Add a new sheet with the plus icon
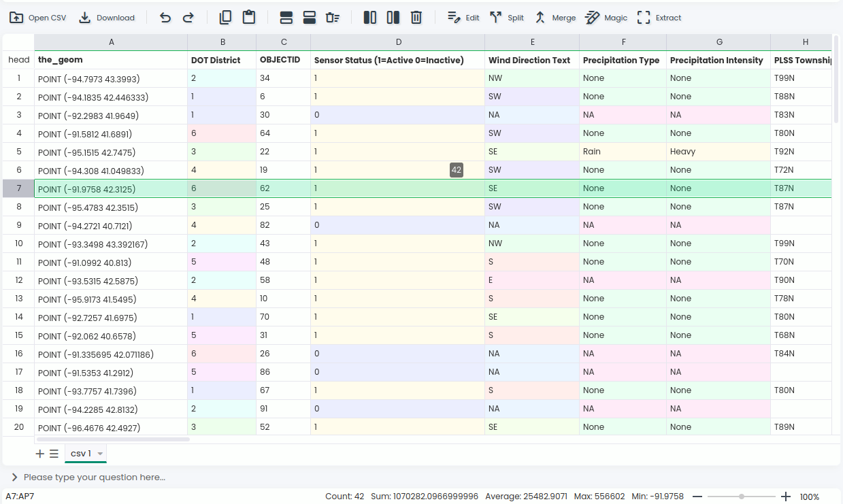The height and width of the screenshot is (504, 843). 40,454
